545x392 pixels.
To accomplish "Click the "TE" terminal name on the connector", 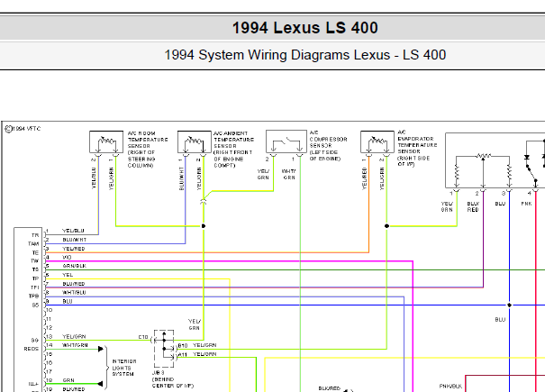I will [35, 252].
